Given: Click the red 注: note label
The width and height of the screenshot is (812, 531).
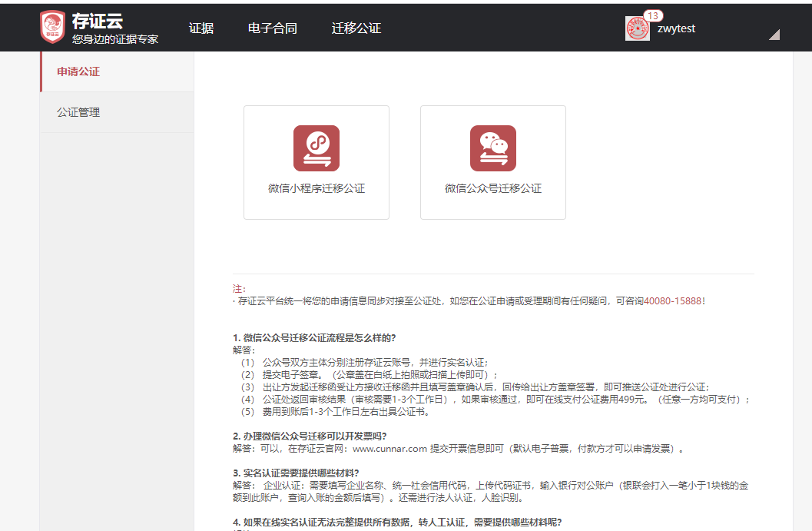Looking at the screenshot, I should tap(239, 288).
